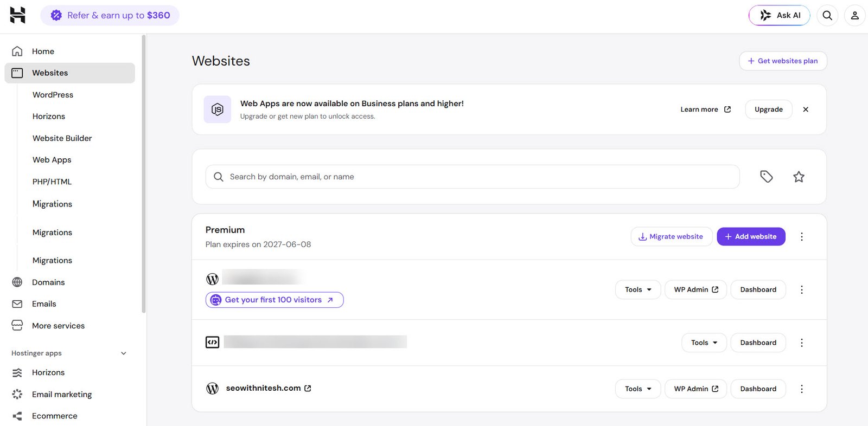Click the Email marketing sparkle icon
Image resolution: width=868 pixels, height=426 pixels.
click(x=17, y=394)
